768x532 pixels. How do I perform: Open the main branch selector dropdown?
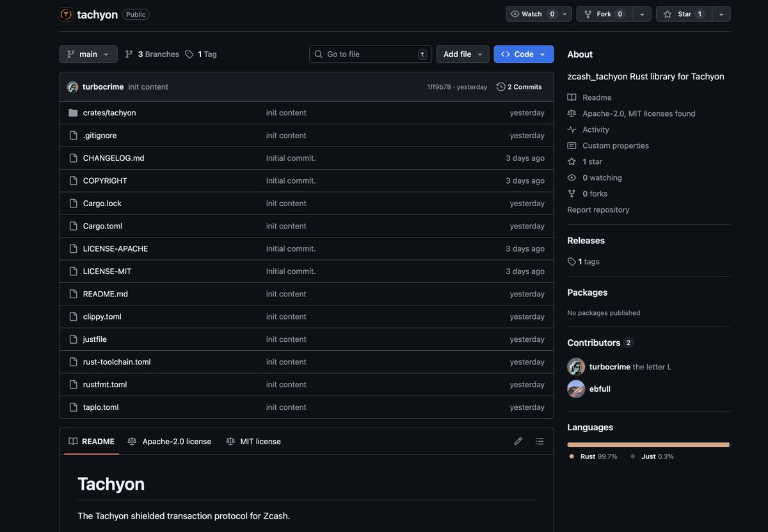point(88,54)
